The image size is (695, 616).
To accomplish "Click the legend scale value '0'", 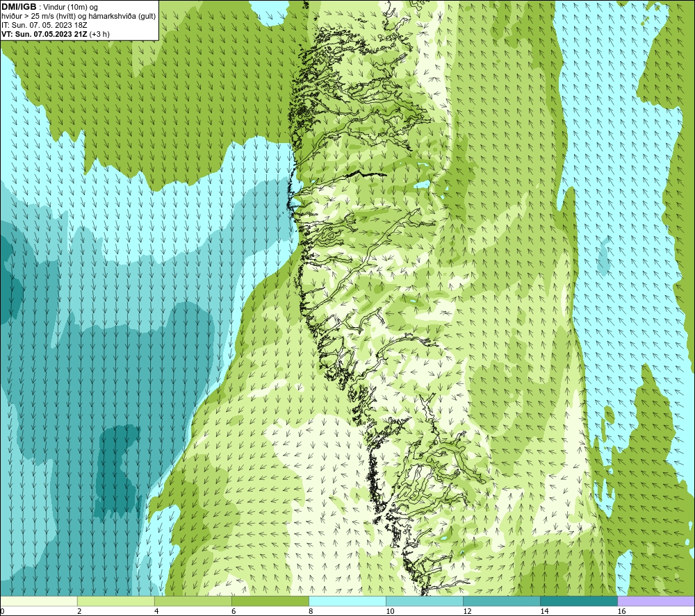I will [x=2, y=611].
